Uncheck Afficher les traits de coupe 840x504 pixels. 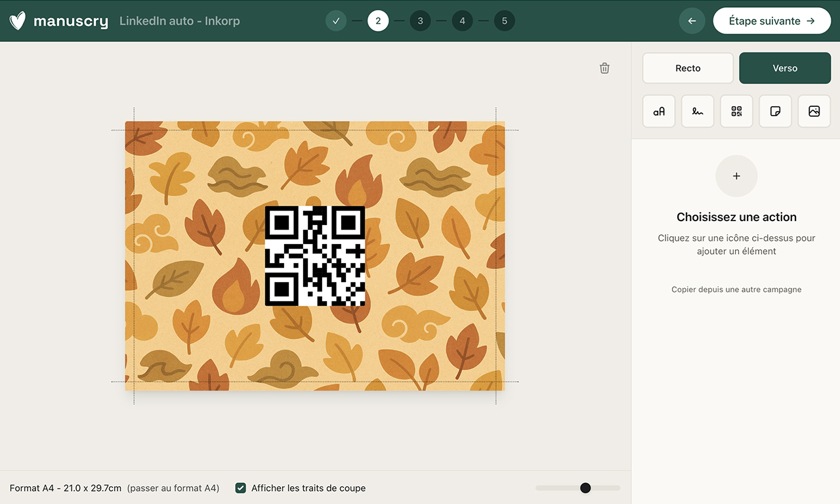[241, 488]
